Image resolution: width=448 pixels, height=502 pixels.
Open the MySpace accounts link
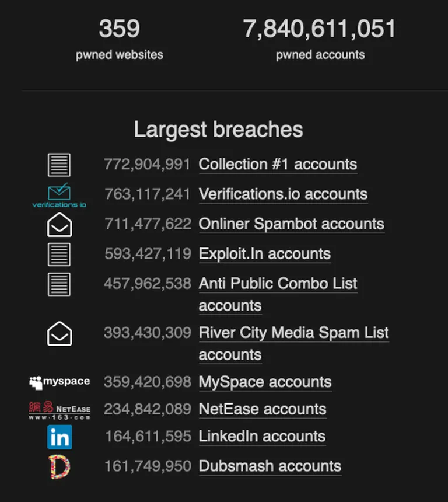coord(265,382)
